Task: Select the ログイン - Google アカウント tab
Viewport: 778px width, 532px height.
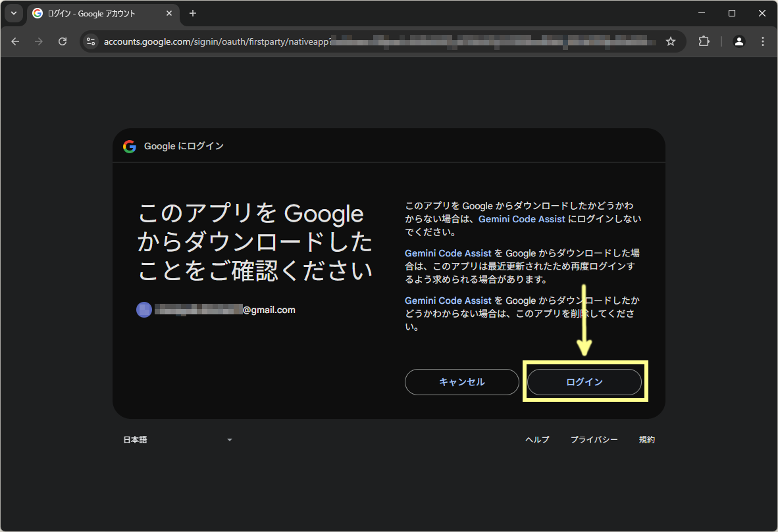Action: pos(92,13)
